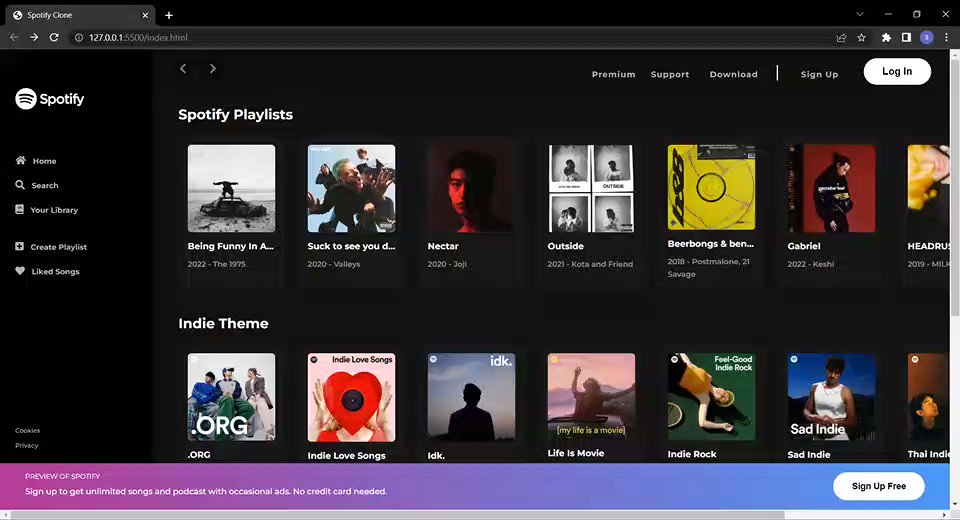The image size is (960, 520).
Task: Click the Your Library icon
Action: click(x=20, y=209)
